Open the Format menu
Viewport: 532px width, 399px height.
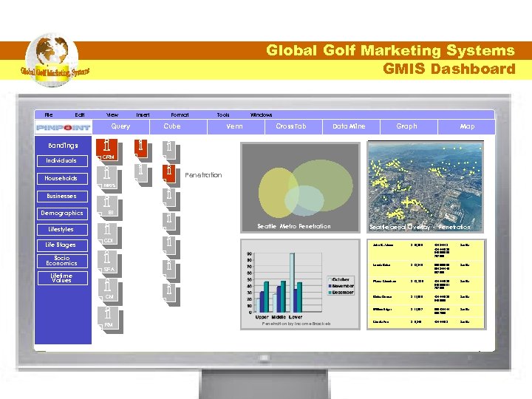(180, 115)
